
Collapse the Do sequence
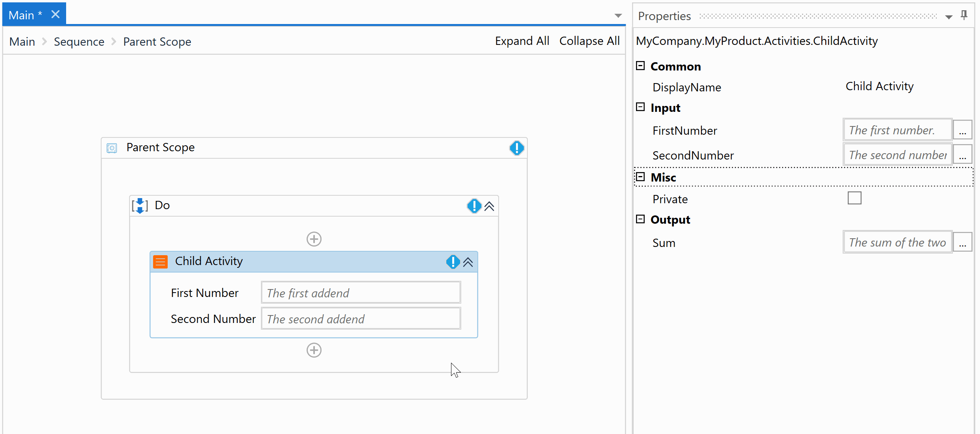coord(489,206)
